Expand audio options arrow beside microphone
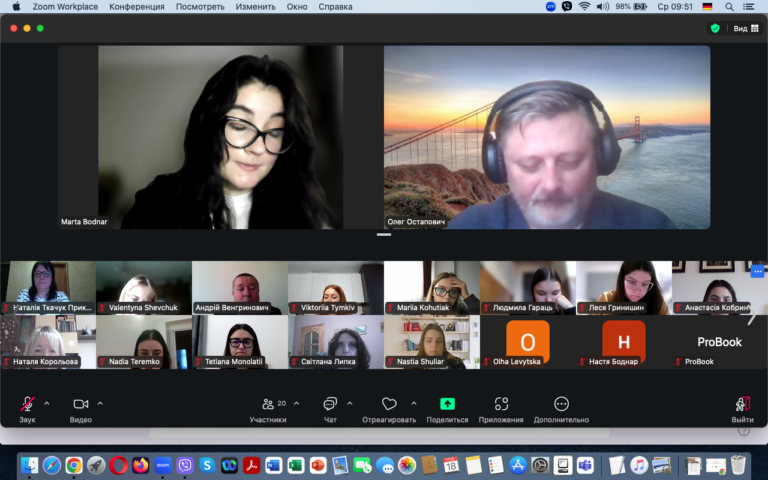The image size is (768, 480). click(x=47, y=404)
